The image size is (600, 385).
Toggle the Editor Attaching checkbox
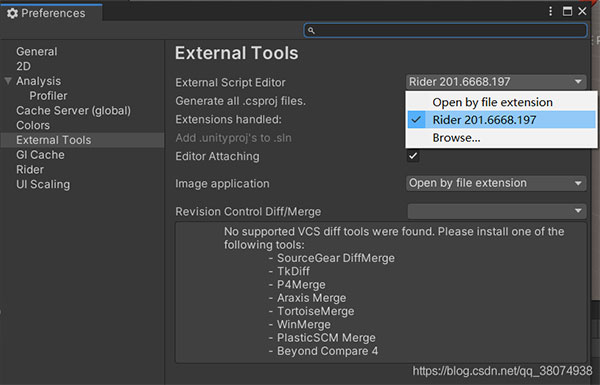click(413, 156)
